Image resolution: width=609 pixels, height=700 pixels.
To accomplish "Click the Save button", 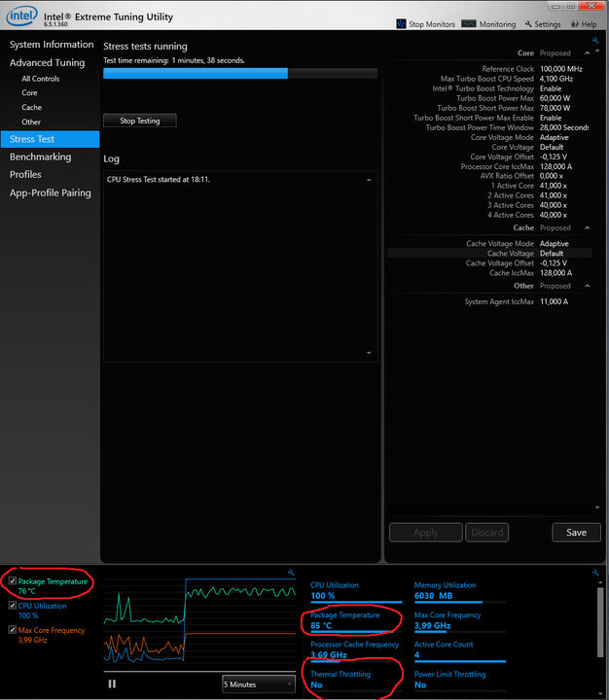I will [576, 532].
